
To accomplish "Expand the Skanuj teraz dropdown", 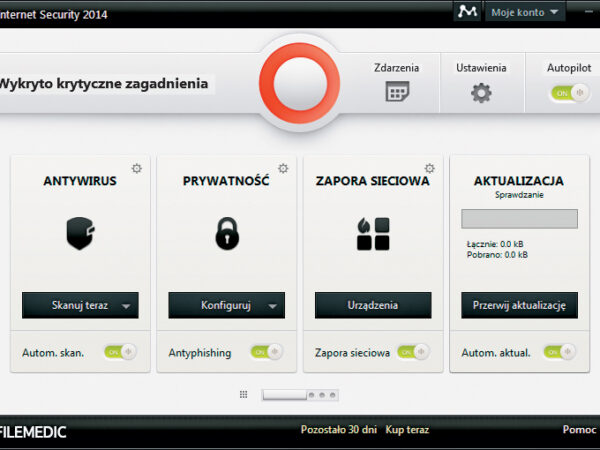I will click(x=126, y=306).
